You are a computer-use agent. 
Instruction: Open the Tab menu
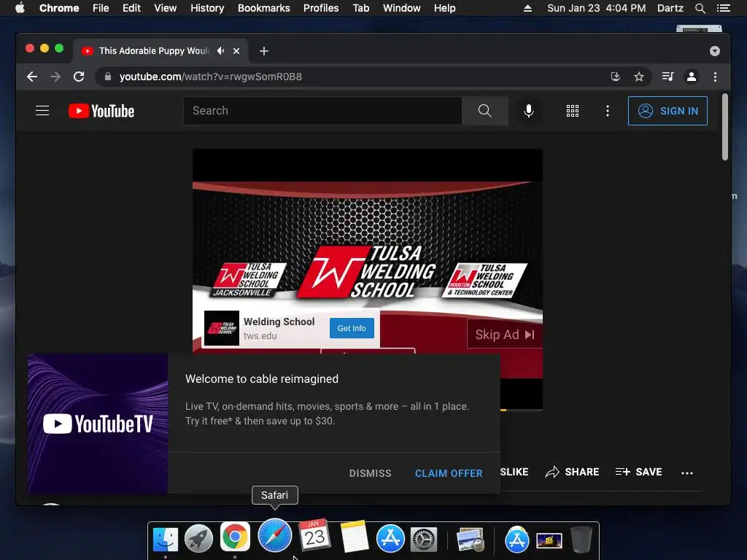click(360, 8)
